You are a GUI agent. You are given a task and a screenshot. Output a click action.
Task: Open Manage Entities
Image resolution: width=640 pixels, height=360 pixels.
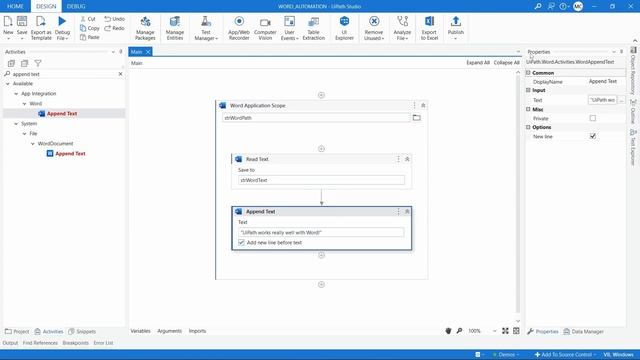[175, 28]
